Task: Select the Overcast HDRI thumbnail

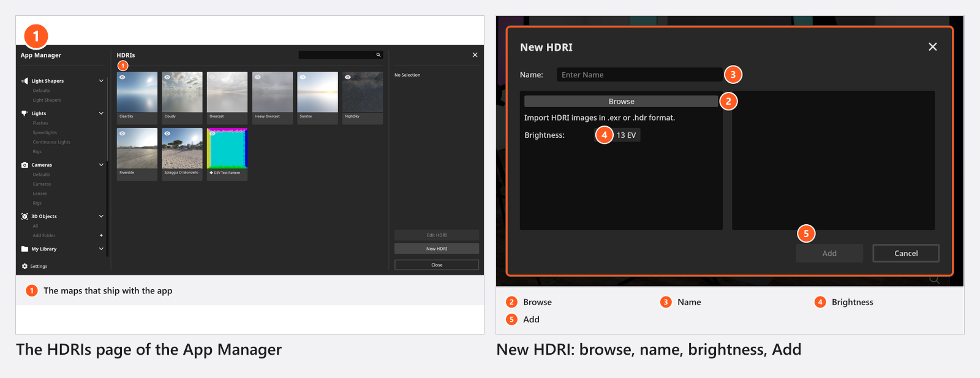Action: (x=227, y=93)
